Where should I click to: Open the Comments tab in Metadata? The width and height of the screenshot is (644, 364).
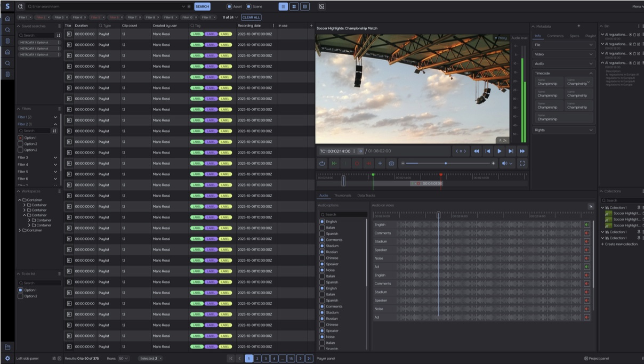[x=556, y=36]
